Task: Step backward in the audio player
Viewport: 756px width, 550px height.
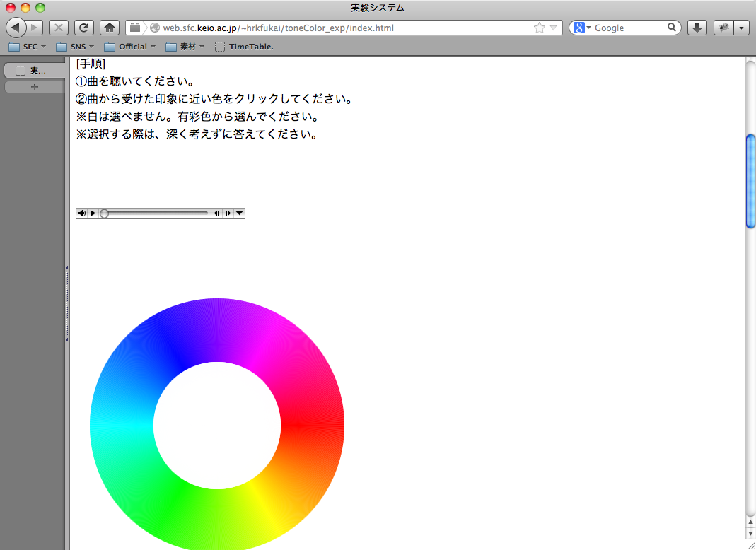Action: (x=216, y=213)
